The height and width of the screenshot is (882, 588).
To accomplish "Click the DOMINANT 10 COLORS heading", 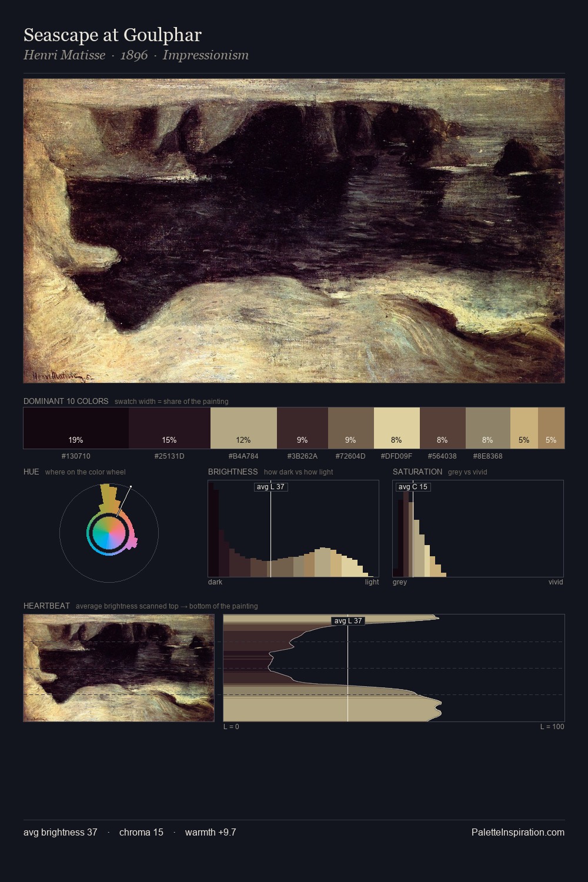I will click(x=66, y=401).
